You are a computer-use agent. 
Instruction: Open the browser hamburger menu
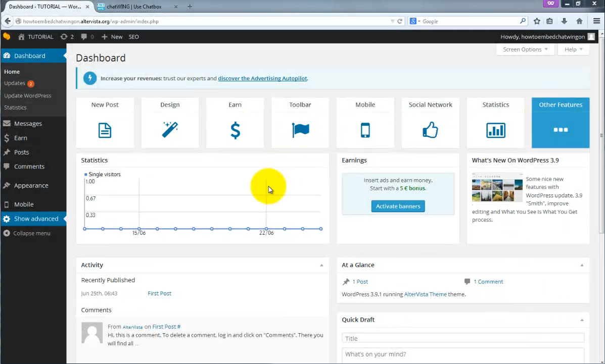pyautogui.click(x=596, y=21)
